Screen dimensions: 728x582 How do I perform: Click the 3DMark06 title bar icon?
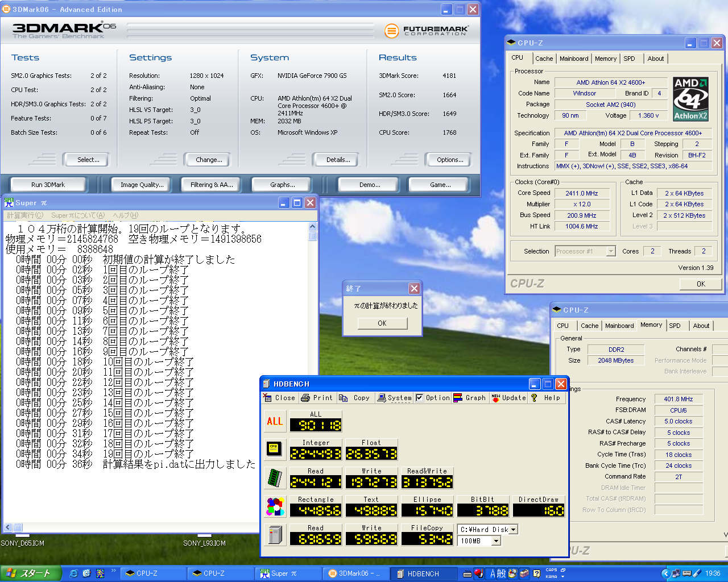point(6,9)
